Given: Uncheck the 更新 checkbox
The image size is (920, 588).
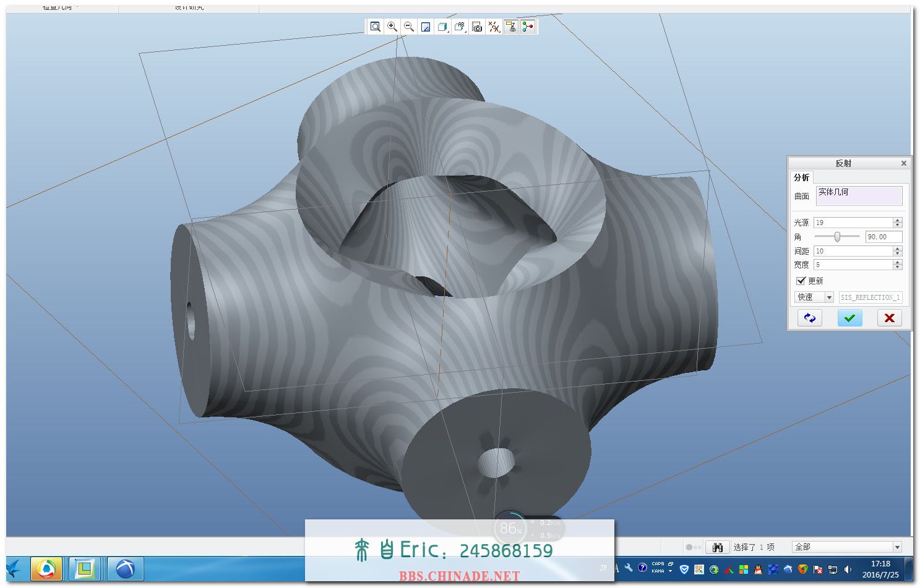Looking at the screenshot, I should tap(801, 281).
